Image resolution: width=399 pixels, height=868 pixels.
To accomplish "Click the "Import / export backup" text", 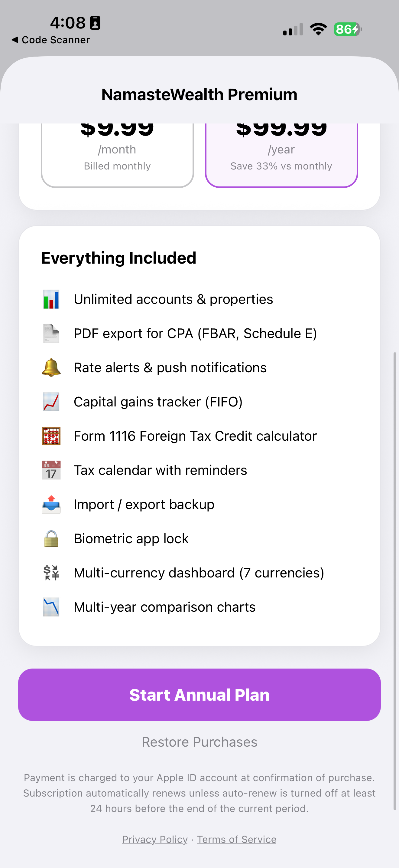I will tap(144, 505).
